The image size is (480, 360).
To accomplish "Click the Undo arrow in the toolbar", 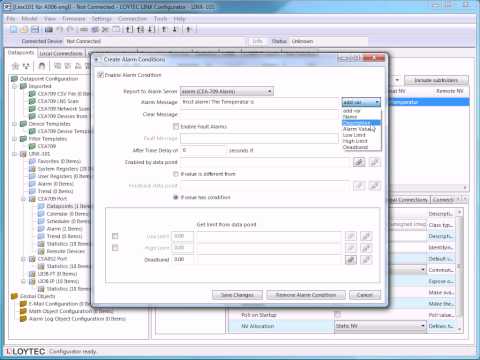I will click(59, 29).
